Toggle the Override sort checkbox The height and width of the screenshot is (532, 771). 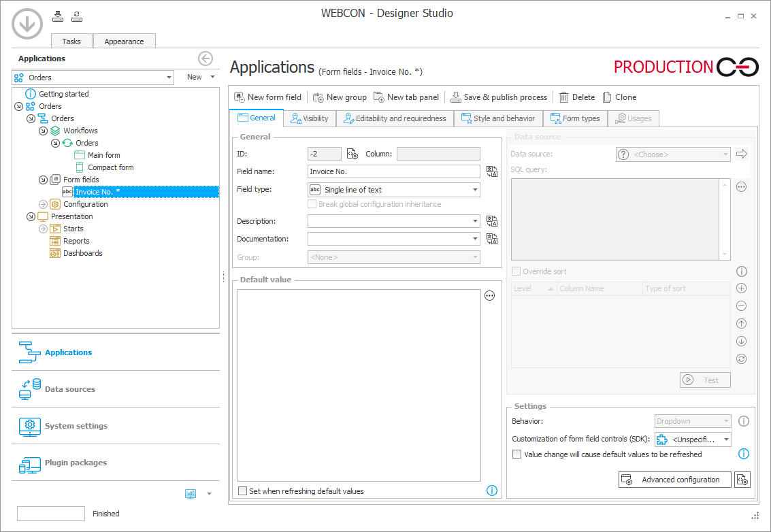(516, 271)
